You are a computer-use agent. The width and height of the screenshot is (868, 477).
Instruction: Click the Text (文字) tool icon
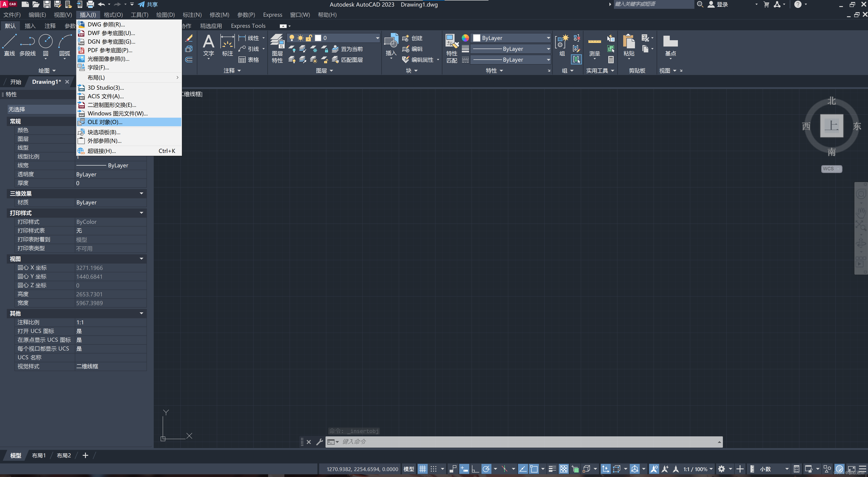coord(209,42)
